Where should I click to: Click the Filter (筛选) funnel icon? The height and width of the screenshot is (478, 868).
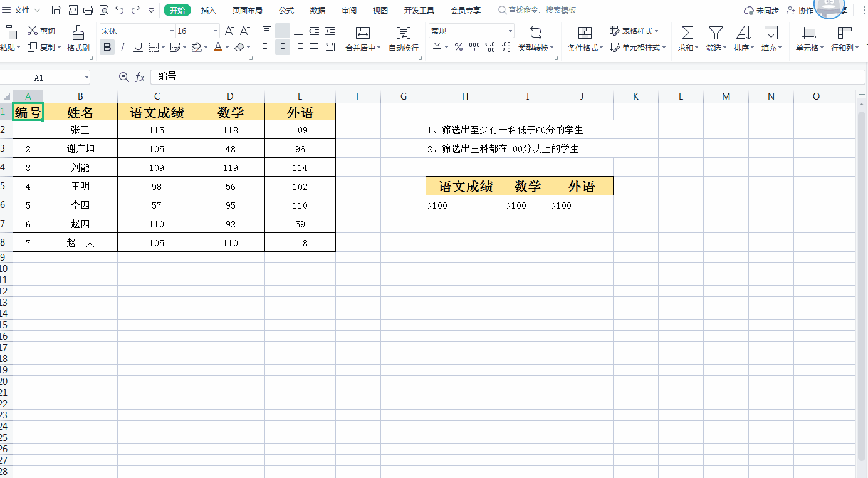[x=716, y=33]
